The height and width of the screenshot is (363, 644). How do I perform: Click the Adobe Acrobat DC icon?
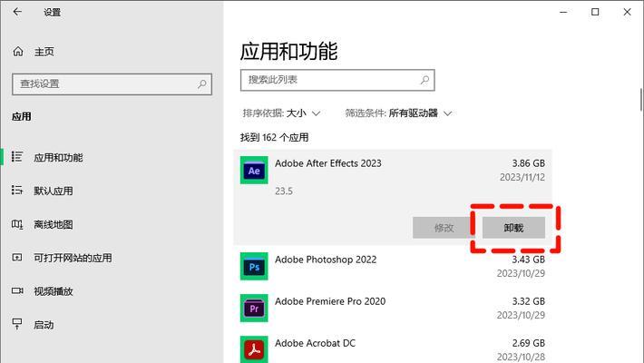[254, 349]
